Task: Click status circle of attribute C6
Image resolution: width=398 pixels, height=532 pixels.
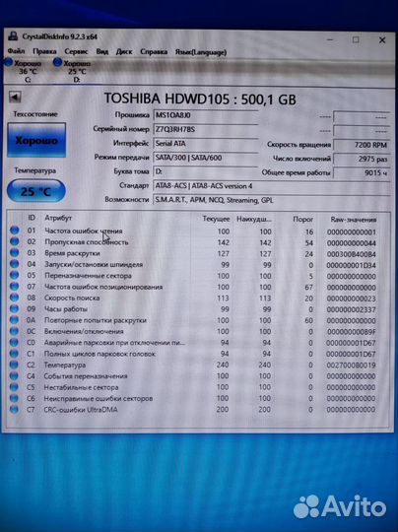Action: [x=14, y=398]
